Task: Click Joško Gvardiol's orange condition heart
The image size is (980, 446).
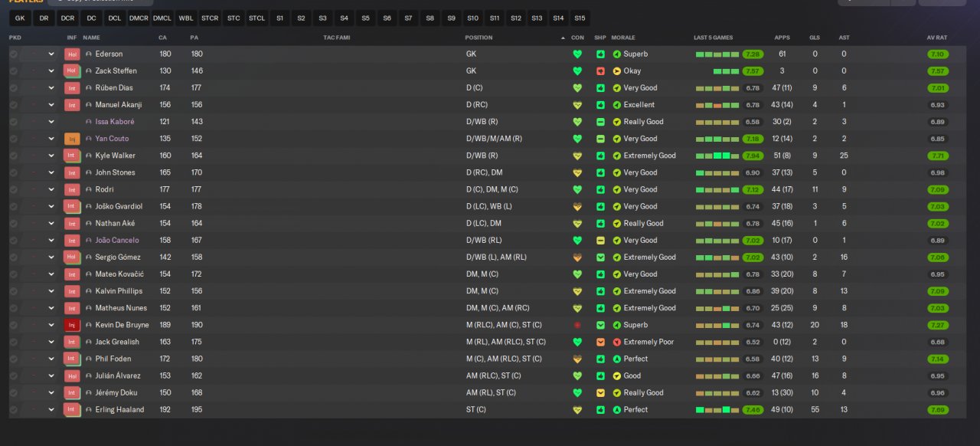Action: tap(577, 206)
